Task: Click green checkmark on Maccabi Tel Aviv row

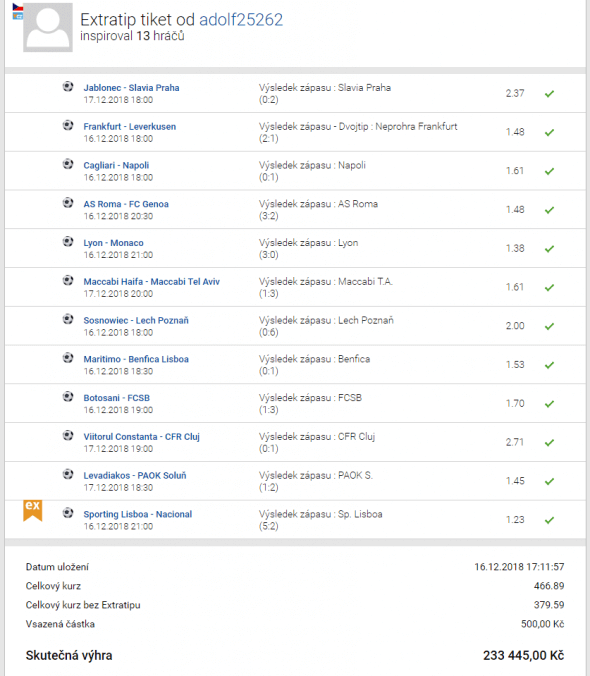Action: click(x=549, y=288)
